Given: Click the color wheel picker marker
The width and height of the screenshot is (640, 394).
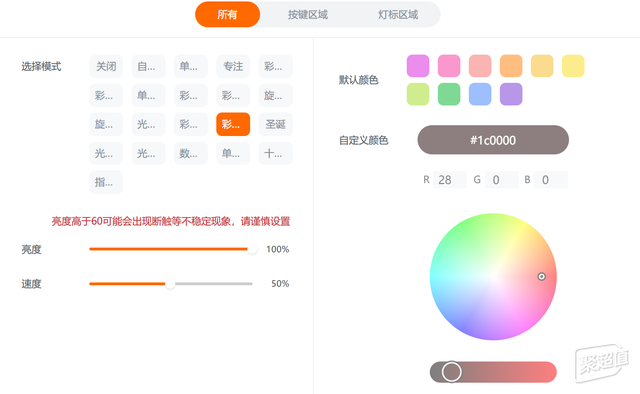Looking at the screenshot, I should tap(542, 277).
